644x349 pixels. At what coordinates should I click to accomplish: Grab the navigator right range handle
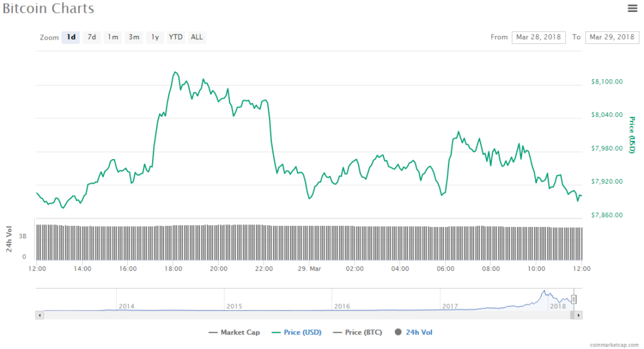(574, 299)
